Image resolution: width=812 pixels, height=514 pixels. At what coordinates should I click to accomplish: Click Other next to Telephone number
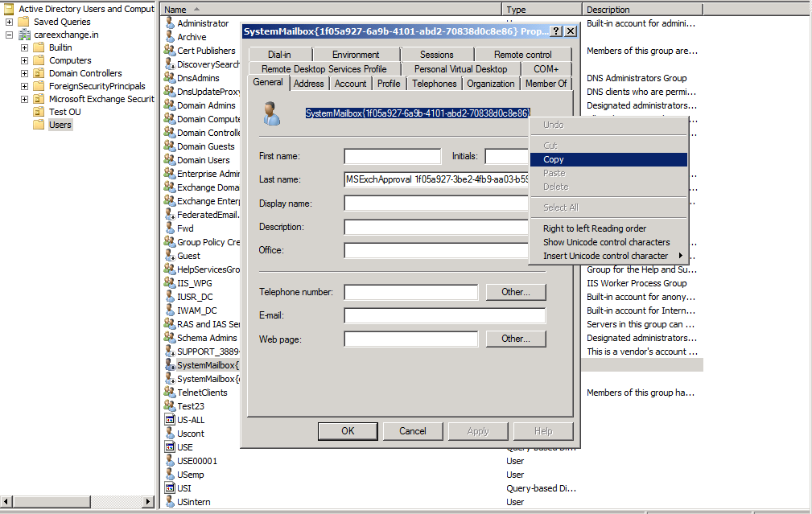click(516, 292)
